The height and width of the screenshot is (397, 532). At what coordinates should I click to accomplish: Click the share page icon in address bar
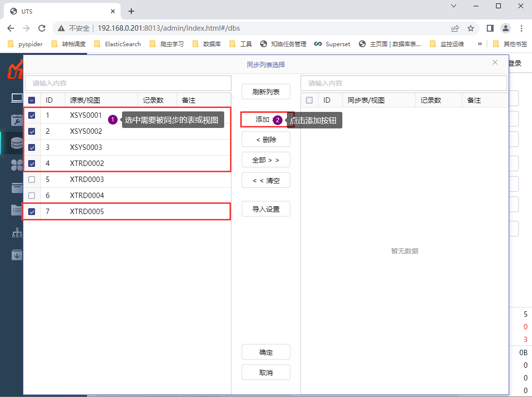455,28
